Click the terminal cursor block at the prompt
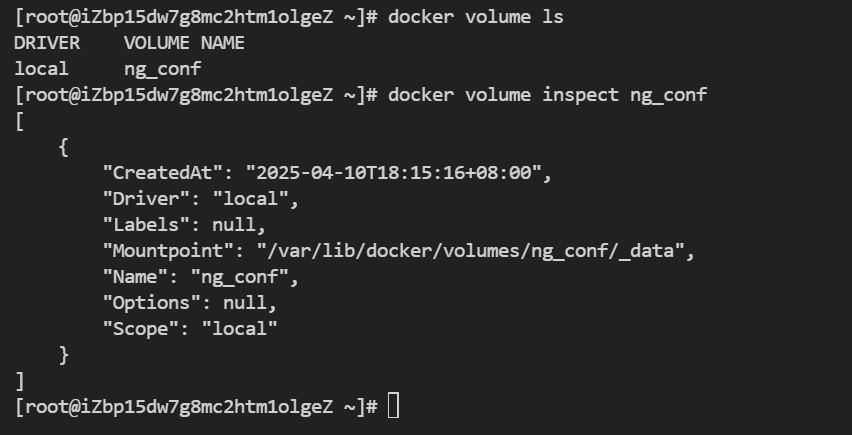The width and height of the screenshot is (852, 435). click(393, 406)
